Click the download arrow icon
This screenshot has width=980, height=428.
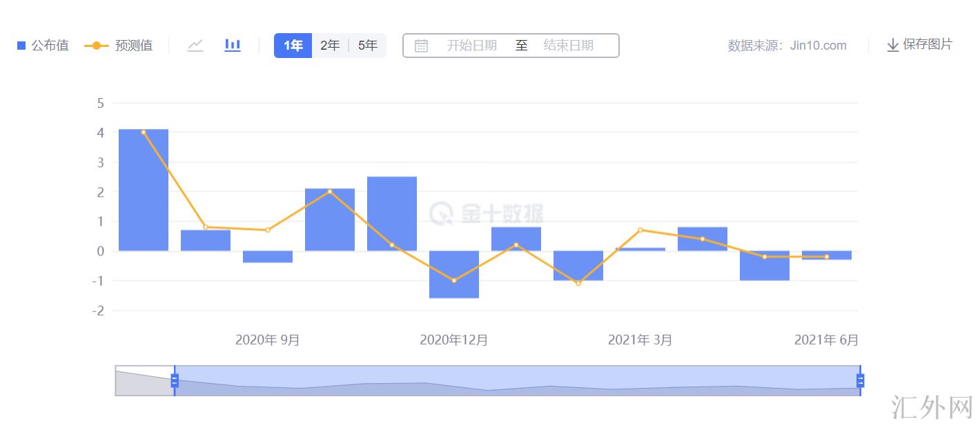click(892, 46)
